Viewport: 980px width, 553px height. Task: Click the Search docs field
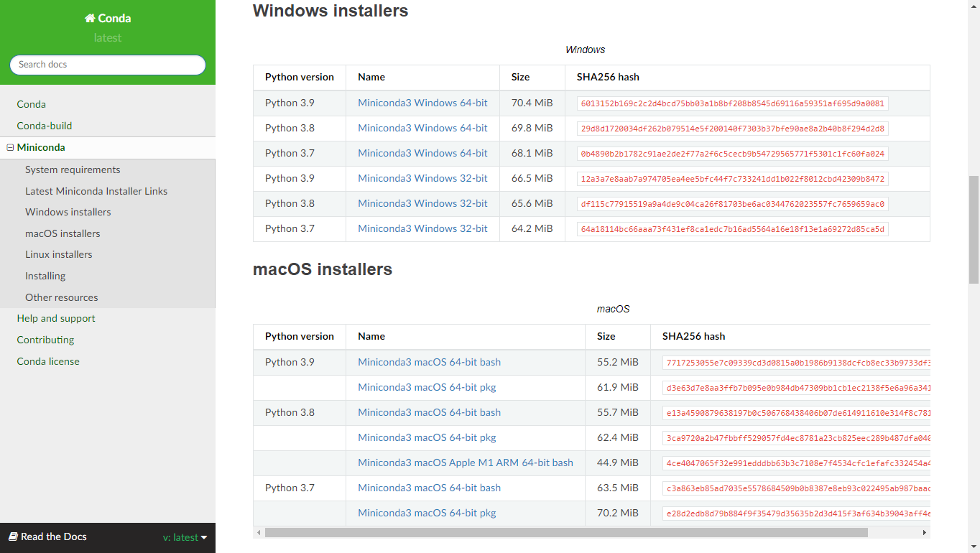108,65
